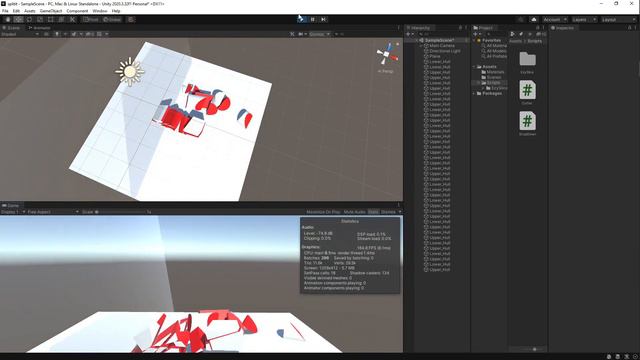Viewport: 640px width, 360px height.
Task: Open the Shaded draw mode dropdown
Action: pos(20,34)
